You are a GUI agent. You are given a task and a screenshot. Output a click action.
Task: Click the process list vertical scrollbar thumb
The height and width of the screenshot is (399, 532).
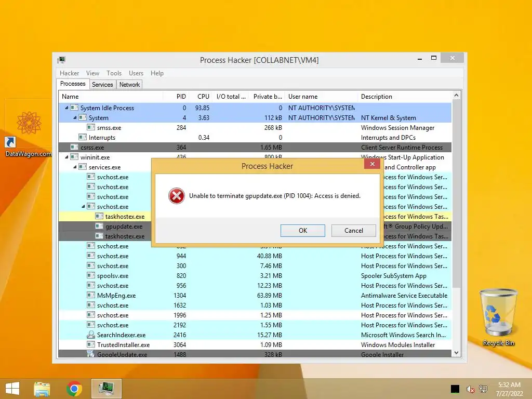[456, 193]
